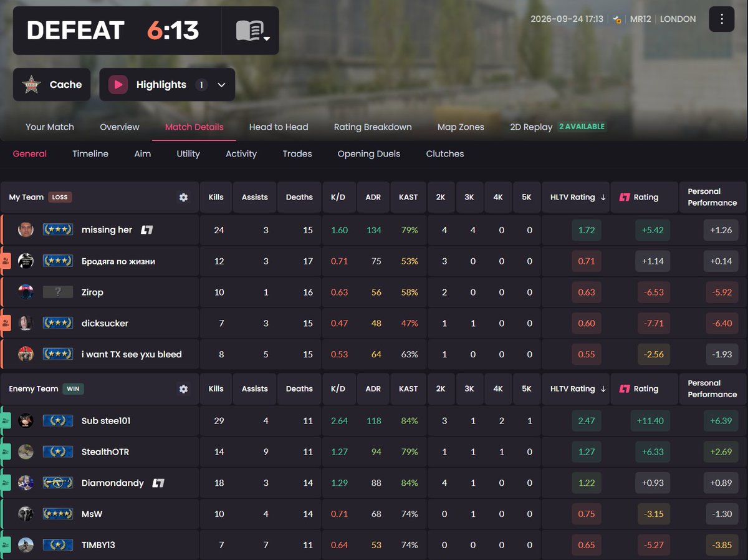Click missing her's 1.72 HLTV rating cell
Image resolution: width=748 pixels, height=560 pixels.
[587, 230]
